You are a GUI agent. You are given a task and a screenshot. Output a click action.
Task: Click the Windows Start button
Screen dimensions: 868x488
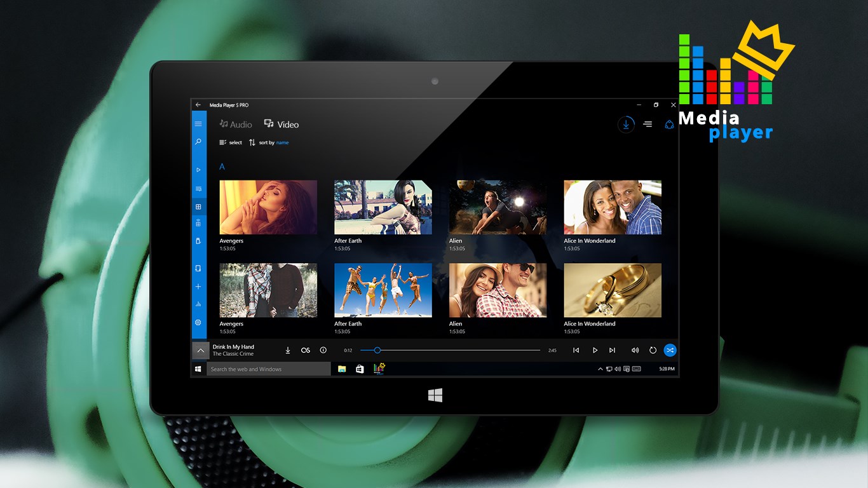[x=198, y=369]
